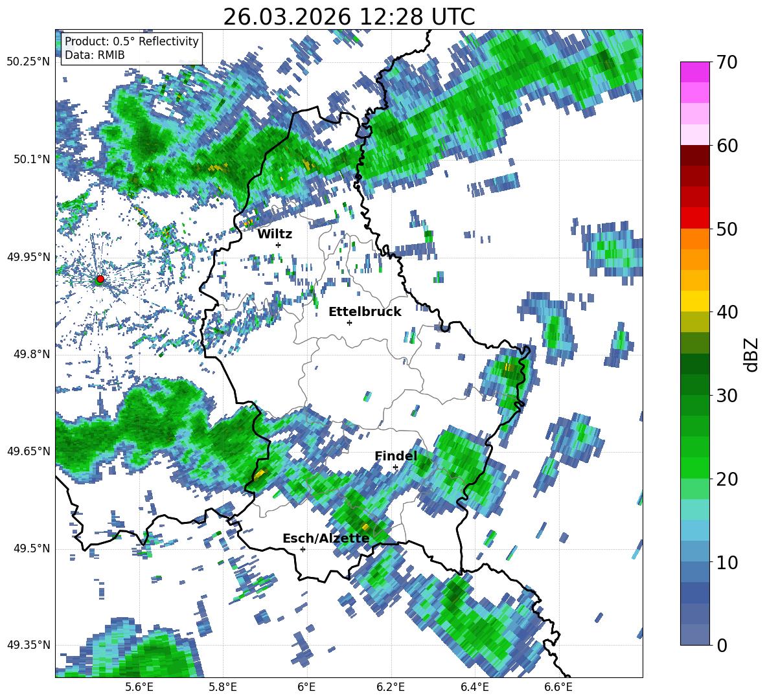Click the 6.4°E longitude label
The width and height of the screenshot is (767, 700).
(475, 687)
